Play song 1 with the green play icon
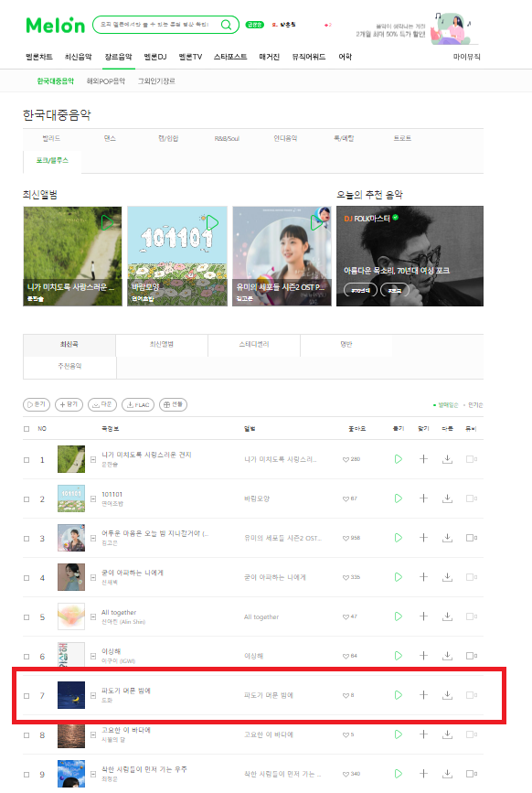Screen dimensions: 532x793 pyautogui.click(x=399, y=459)
